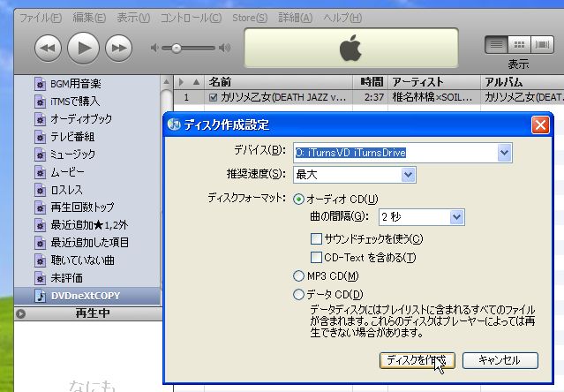The width and height of the screenshot is (564, 392).
Task: Sort by 時間 column header
Action: click(371, 82)
